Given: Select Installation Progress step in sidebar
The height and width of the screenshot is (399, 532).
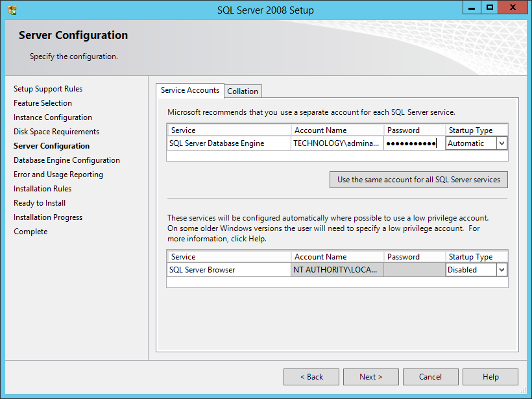Looking at the screenshot, I should 48,217.
